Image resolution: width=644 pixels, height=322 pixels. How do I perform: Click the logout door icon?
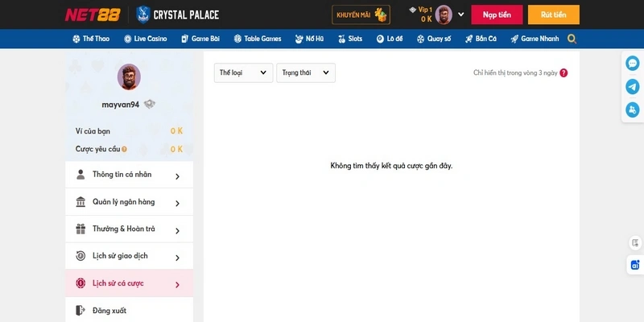coord(80,310)
